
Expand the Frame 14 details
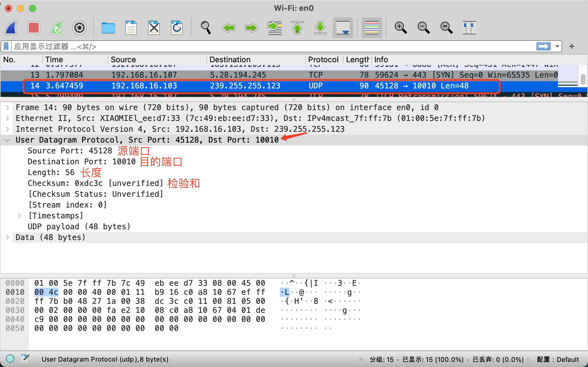pyautogui.click(x=8, y=107)
